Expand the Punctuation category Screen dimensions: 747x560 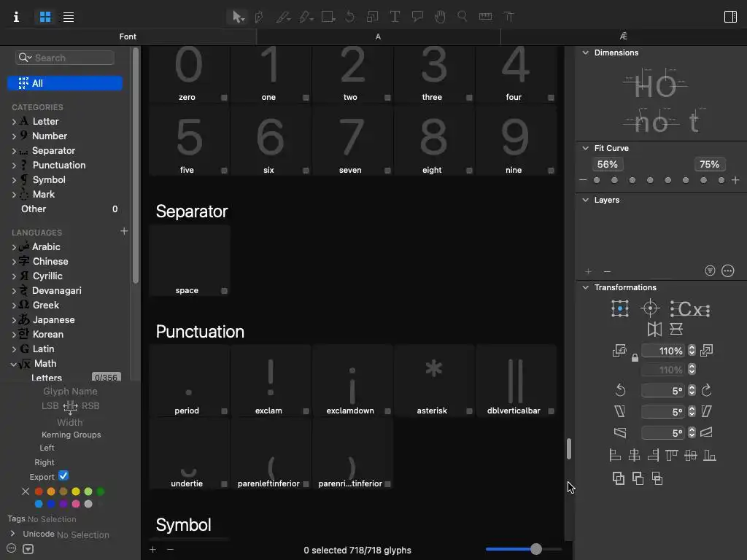click(14, 166)
